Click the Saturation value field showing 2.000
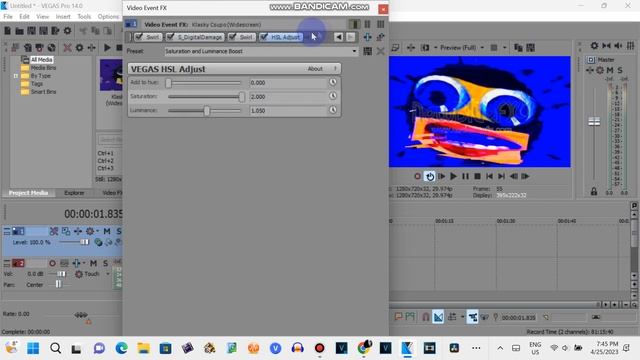Viewport: 640px width, 360px height. point(288,97)
